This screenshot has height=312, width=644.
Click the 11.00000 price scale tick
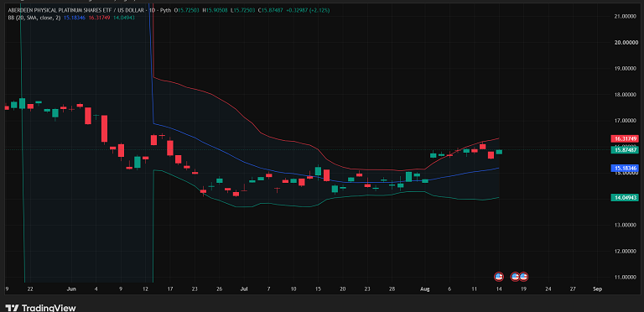coord(625,277)
